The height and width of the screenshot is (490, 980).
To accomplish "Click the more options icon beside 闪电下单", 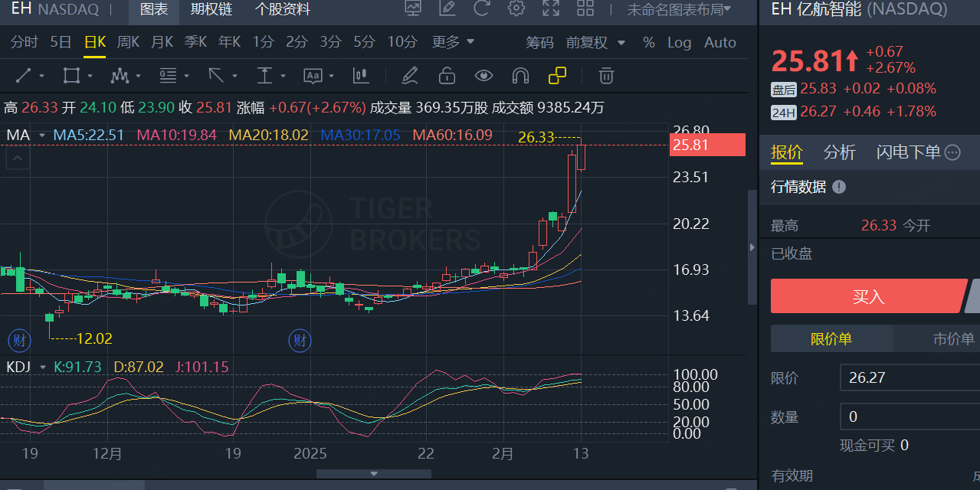I will (x=952, y=152).
